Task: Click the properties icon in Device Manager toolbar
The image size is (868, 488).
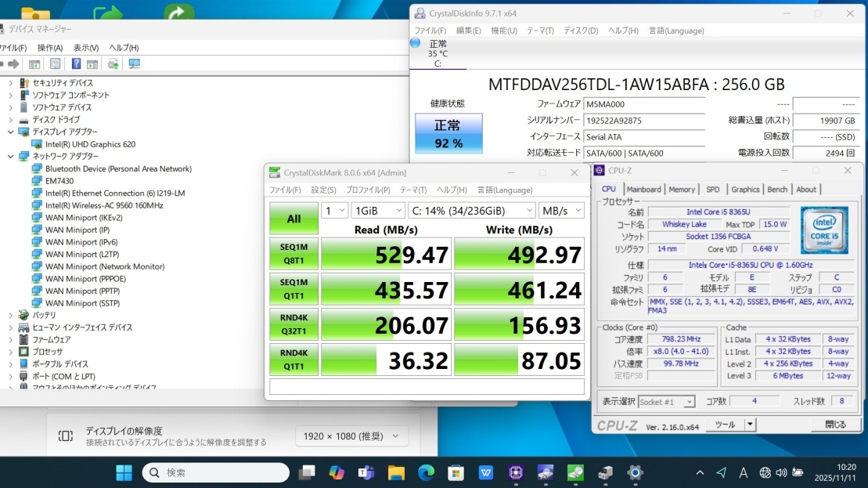Action: pos(55,64)
